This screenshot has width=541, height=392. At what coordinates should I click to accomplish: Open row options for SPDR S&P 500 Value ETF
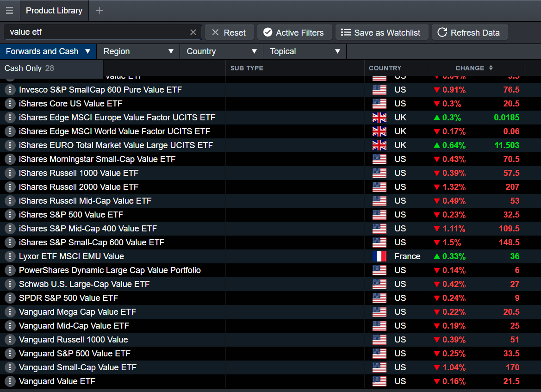click(10, 298)
